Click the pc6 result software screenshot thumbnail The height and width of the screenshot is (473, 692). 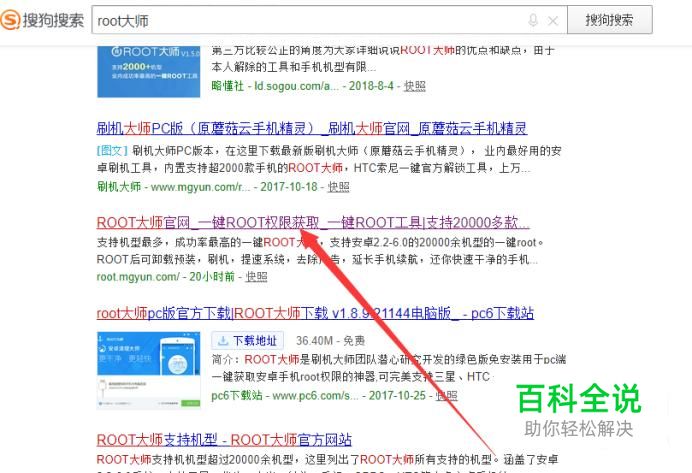tap(149, 371)
